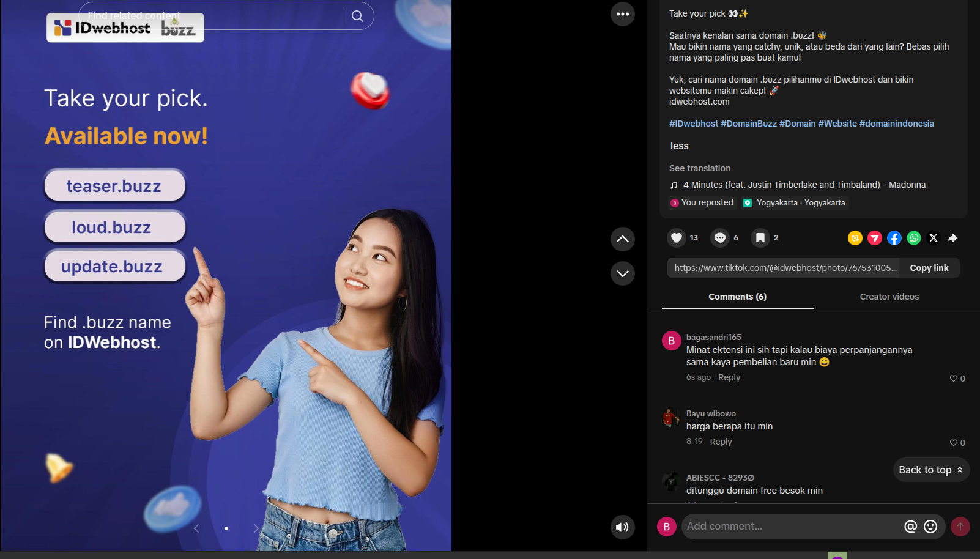Share to X icon
The height and width of the screenshot is (559, 980).
coord(934,238)
